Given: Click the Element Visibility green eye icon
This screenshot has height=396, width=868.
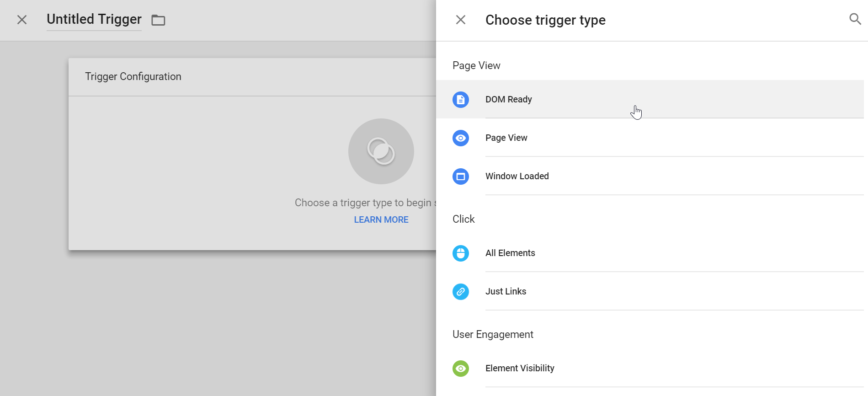Looking at the screenshot, I should click(460, 368).
